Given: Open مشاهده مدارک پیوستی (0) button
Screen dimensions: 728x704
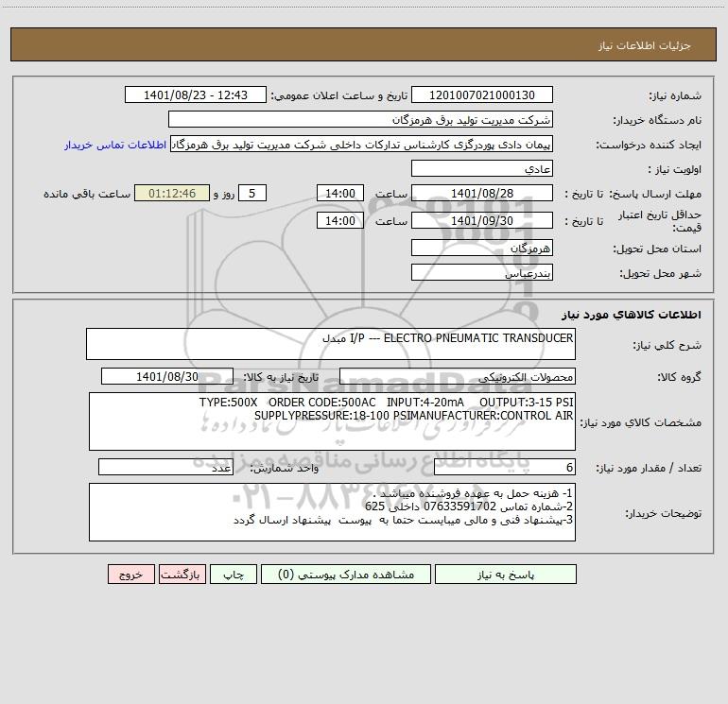Looking at the screenshot, I should (346, 574).
